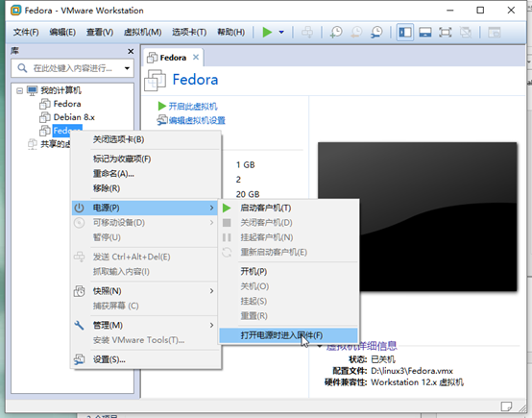Screen dimensions: 532x418
Task: Choose 开机(P) in power submenu
Action: [289, 272]
